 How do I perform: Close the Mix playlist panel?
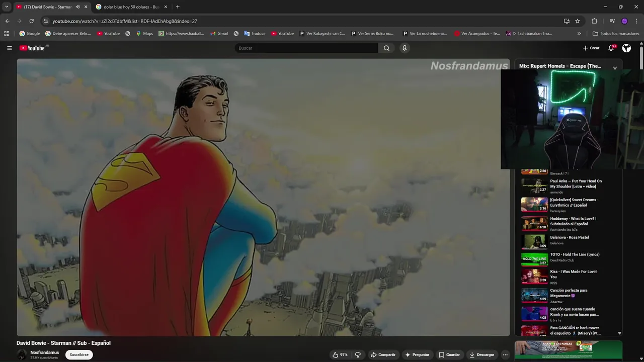coord(615,68)
